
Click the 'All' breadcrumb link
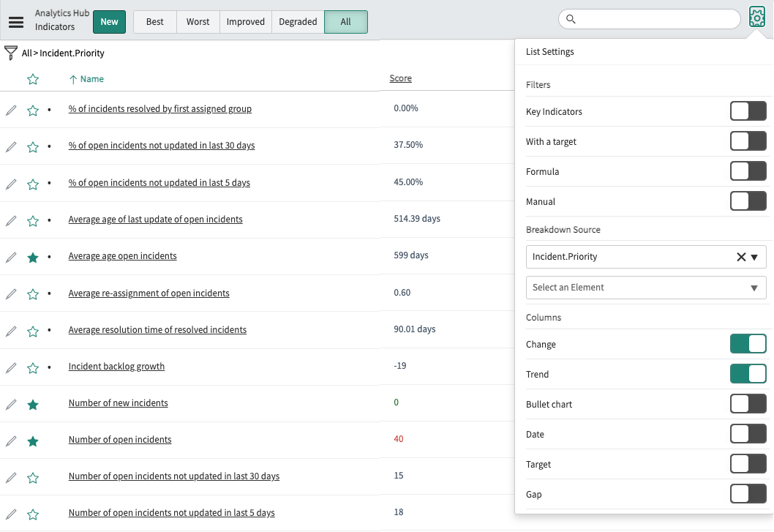click(x=26, y=53)
